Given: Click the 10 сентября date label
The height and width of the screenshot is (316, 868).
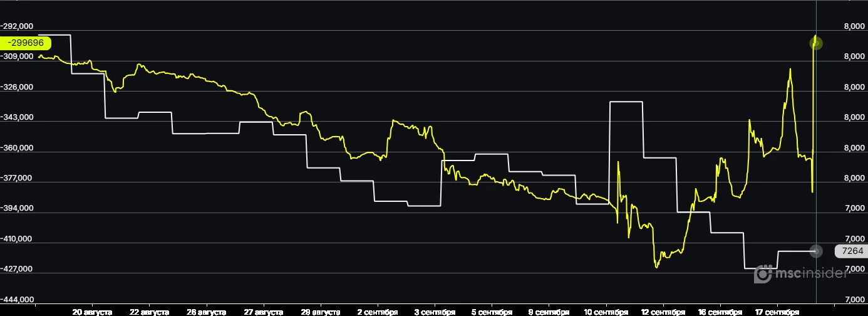Looking at the screenshot, I should [606, 312].
